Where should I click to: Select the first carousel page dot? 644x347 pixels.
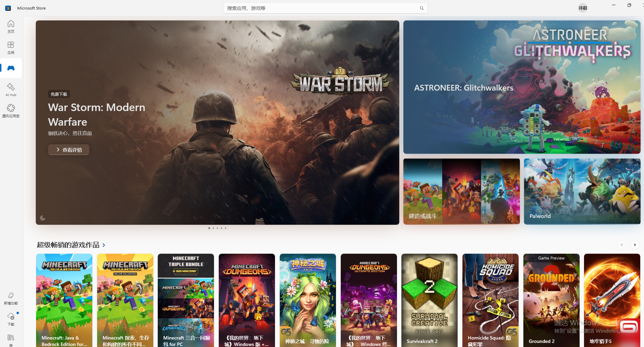(x=209, y=228)
